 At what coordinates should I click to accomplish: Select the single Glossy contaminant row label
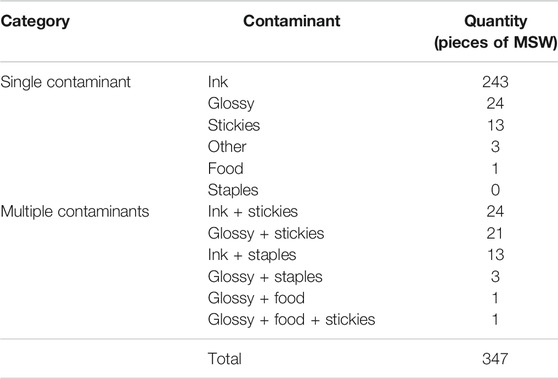point(231,104)
